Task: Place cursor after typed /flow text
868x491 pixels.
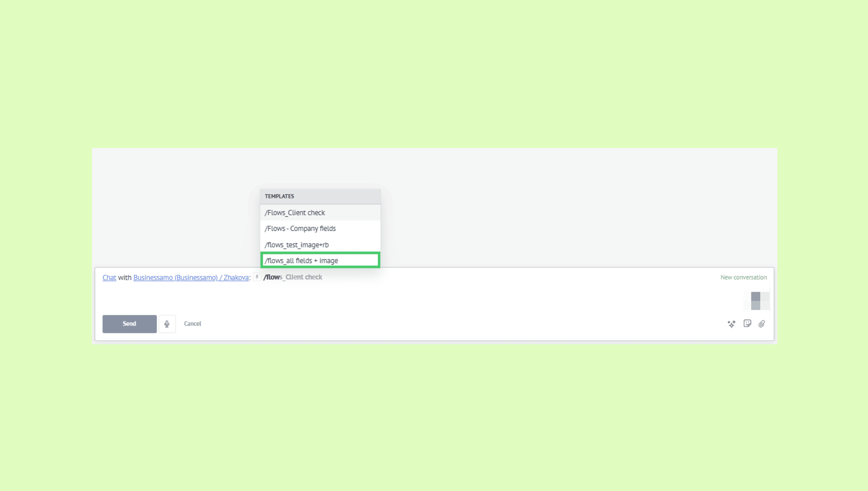Action: tap(280, 277)
